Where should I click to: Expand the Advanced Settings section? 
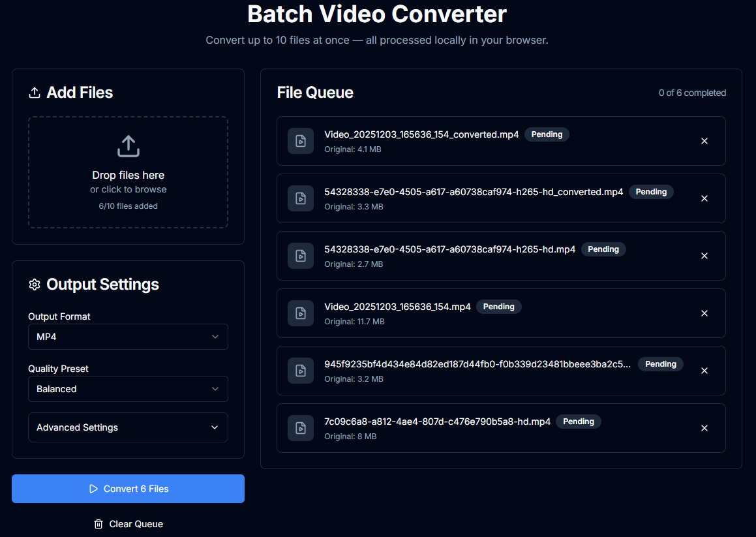point(128,427)
